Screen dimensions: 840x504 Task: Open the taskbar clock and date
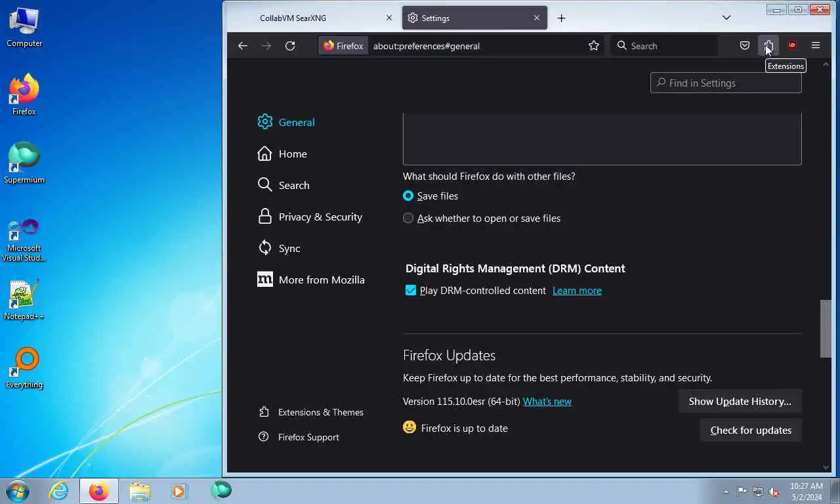pos(807,491)
